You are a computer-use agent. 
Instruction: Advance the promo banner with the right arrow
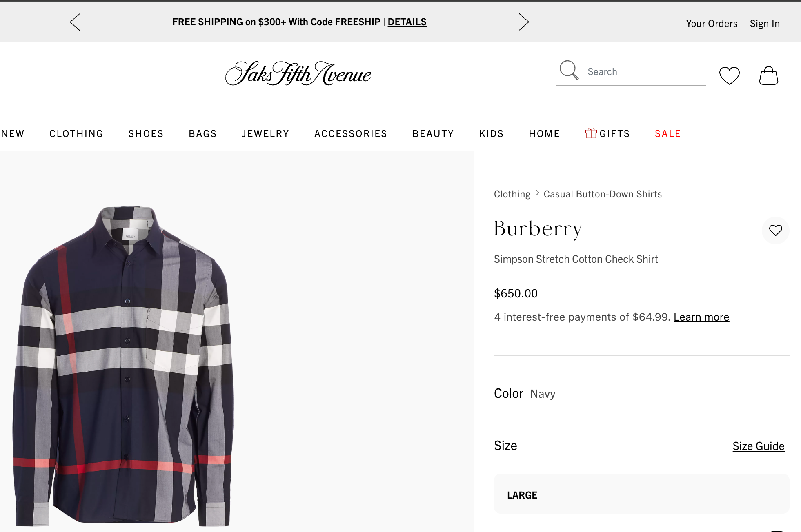click(524, 22)
